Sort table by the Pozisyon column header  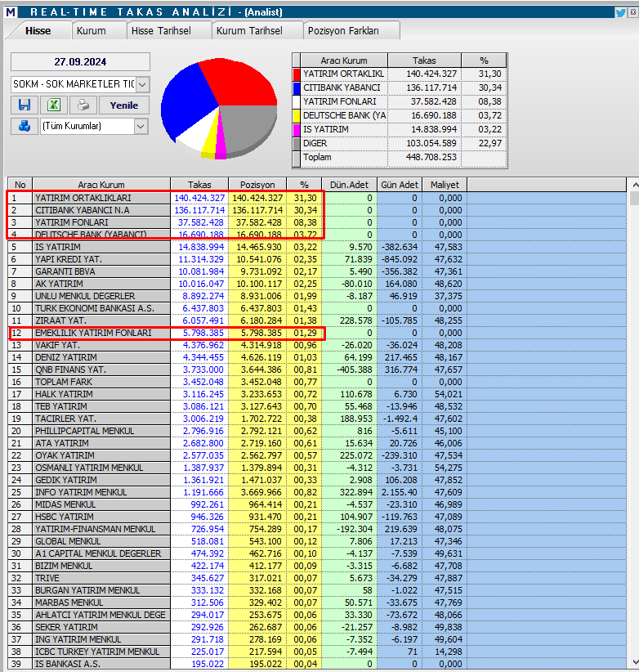point(257,185)
